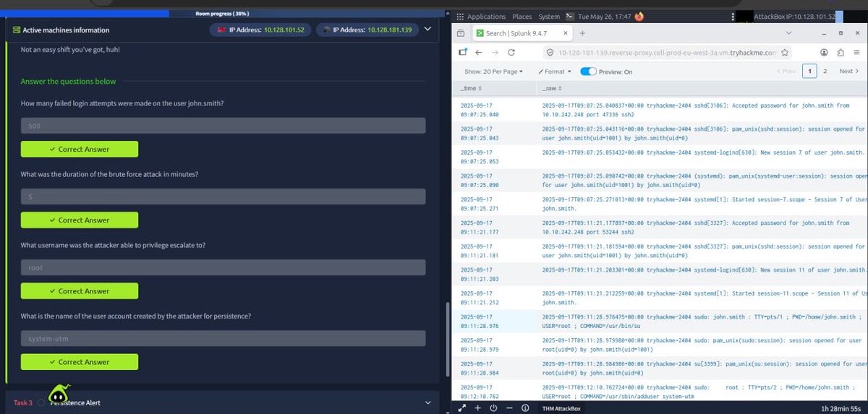
Task: Go forward in the browser
Action: click(495, 53)
